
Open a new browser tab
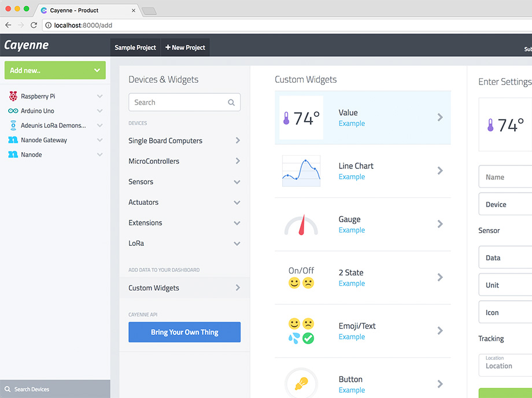click(x=149, y=11)
